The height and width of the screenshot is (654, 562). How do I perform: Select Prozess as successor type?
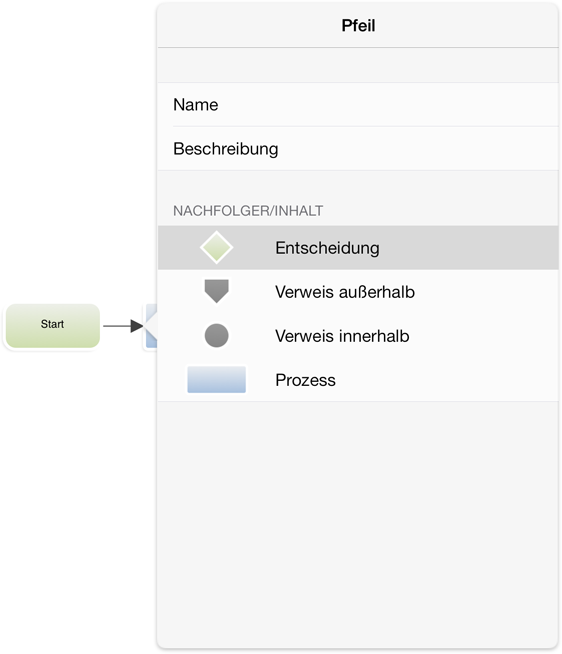click(358, 380)
